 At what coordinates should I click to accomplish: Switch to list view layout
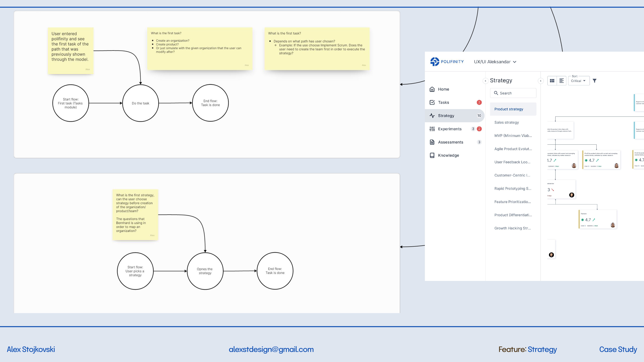pyautogui.click(x=562, y=81)
